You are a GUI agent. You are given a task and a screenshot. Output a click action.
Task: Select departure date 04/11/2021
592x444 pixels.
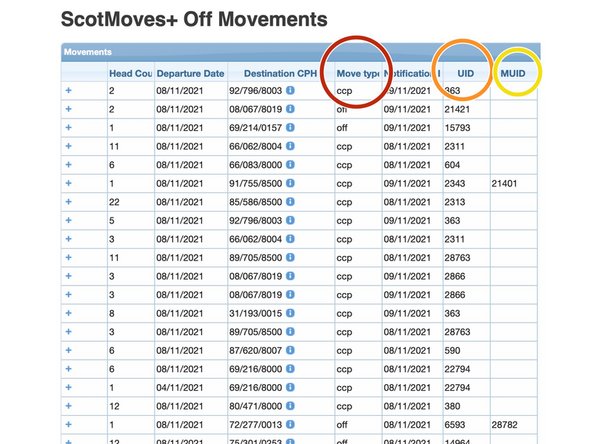180,388
